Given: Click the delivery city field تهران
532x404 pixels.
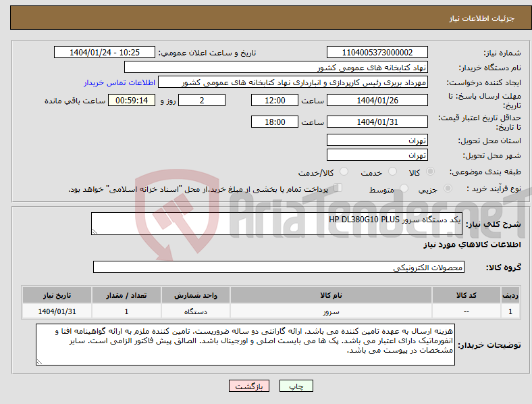Looking at the screenshot, I should [x=377, y=155].
